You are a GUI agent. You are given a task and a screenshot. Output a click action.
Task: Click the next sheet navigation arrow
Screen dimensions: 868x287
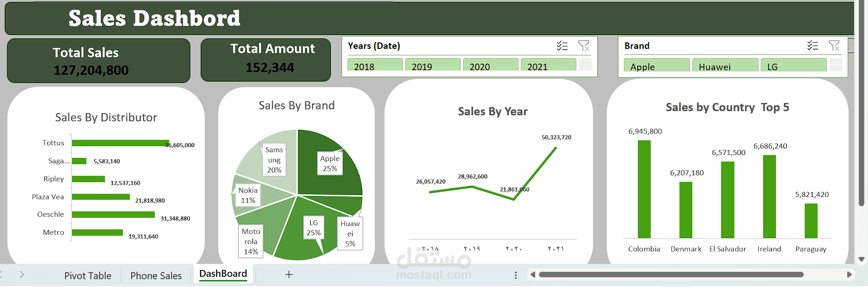[x=22, y=275]
